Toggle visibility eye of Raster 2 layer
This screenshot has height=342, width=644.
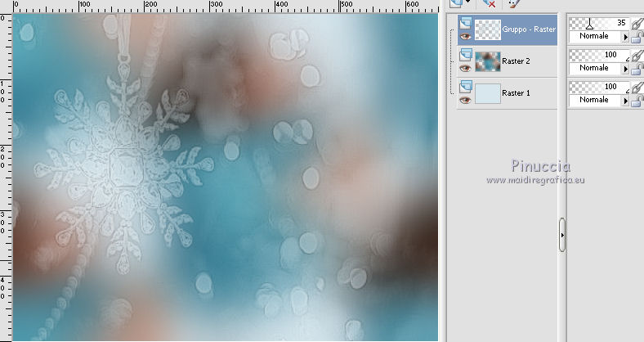465,68
